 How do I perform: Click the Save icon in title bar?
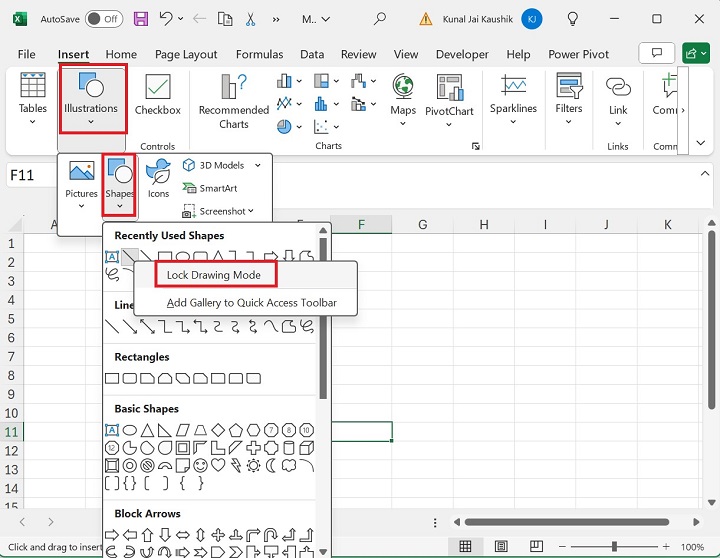(x=141, y=19)
